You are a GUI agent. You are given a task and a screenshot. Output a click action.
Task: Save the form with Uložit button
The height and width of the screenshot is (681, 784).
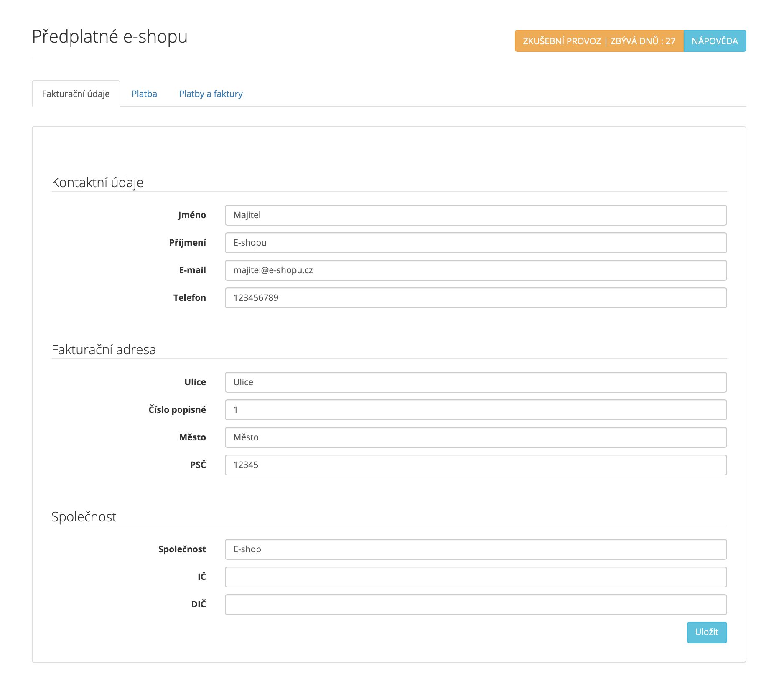(x=706, y=632)
